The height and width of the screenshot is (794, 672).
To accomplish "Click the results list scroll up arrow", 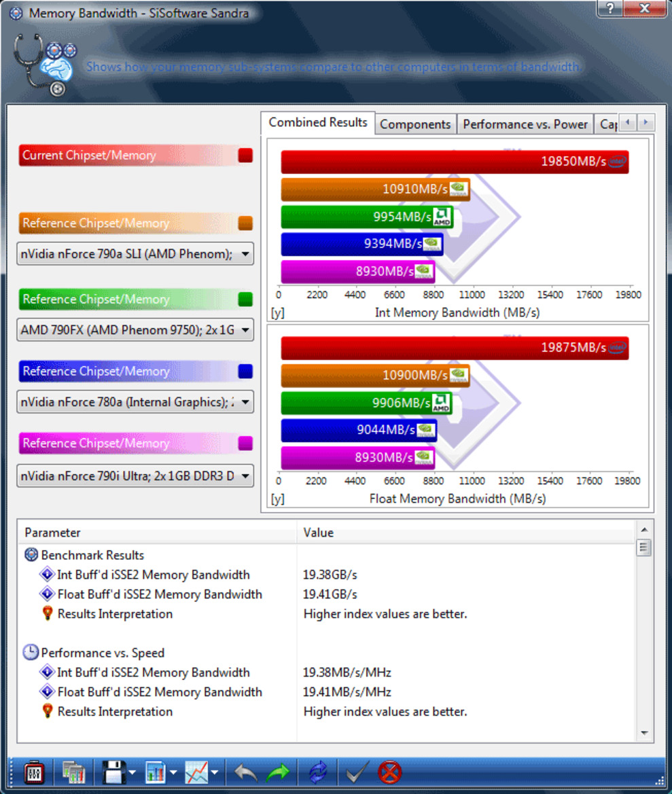I will point(644,530).
